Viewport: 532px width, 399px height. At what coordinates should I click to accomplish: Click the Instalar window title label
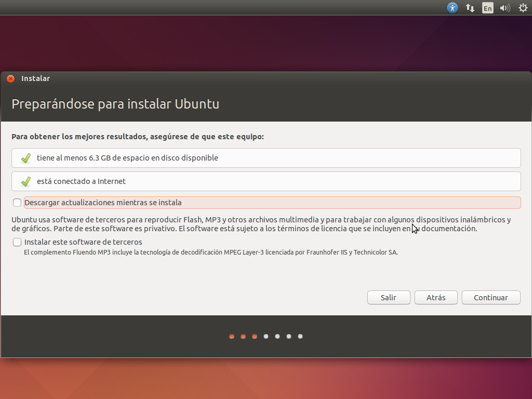click(x=35, y=78)
